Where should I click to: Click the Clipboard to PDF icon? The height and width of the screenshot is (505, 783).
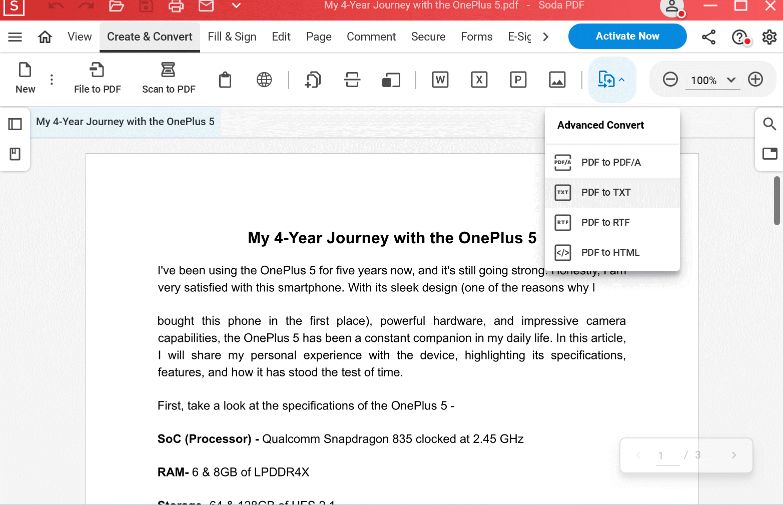tap(225, 80)
